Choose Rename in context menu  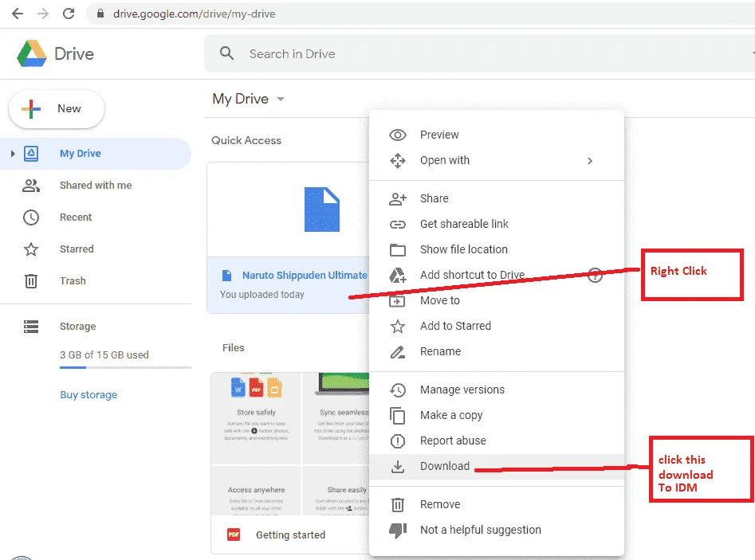[497, 351]
